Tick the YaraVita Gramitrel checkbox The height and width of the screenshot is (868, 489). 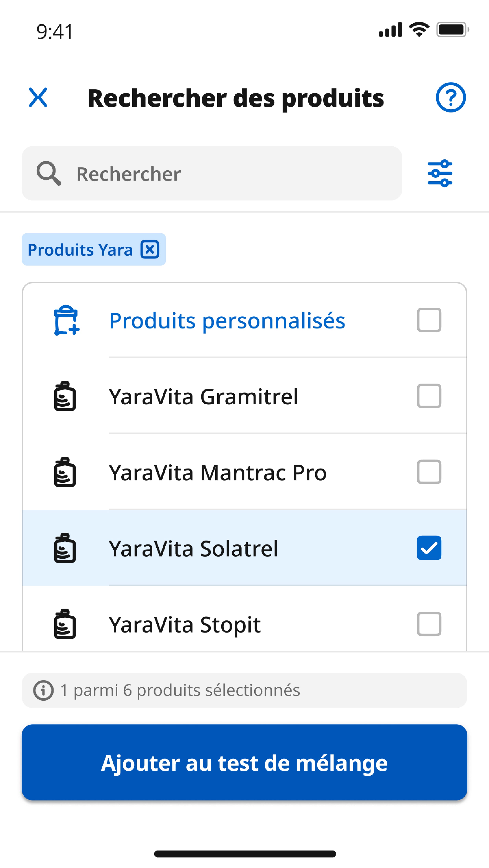click(x=429, y=396)
